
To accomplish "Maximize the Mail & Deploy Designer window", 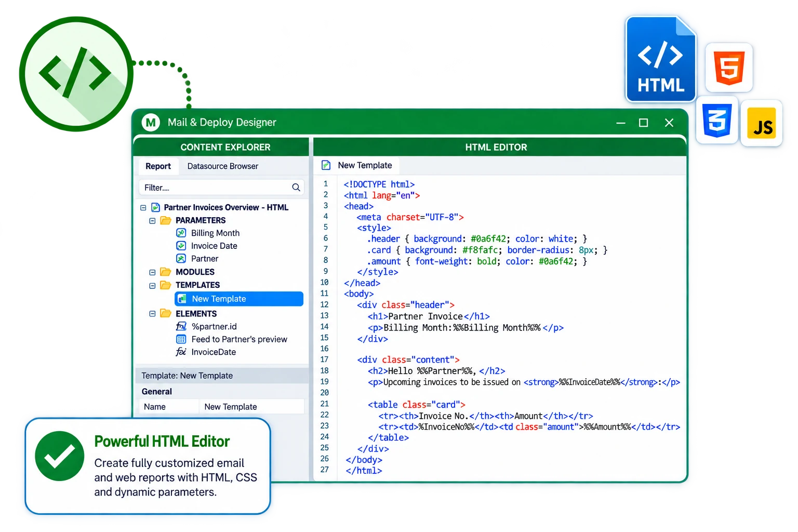I will (x=643, y=123).
